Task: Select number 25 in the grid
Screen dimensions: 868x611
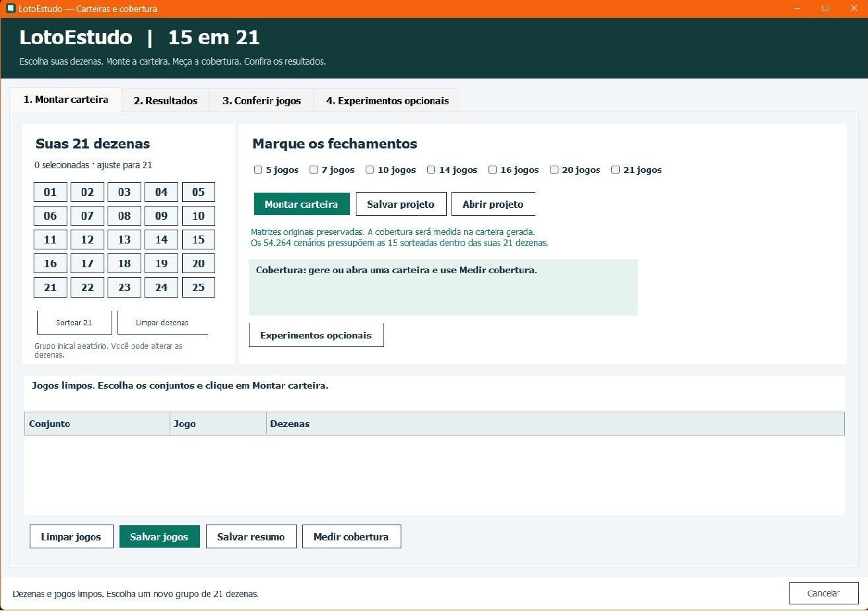Action: pos(199,287)
